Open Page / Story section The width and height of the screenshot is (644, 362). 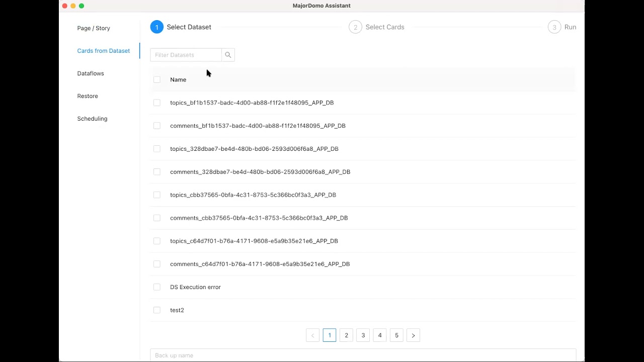pyautogui.click(x=94, y=28)
